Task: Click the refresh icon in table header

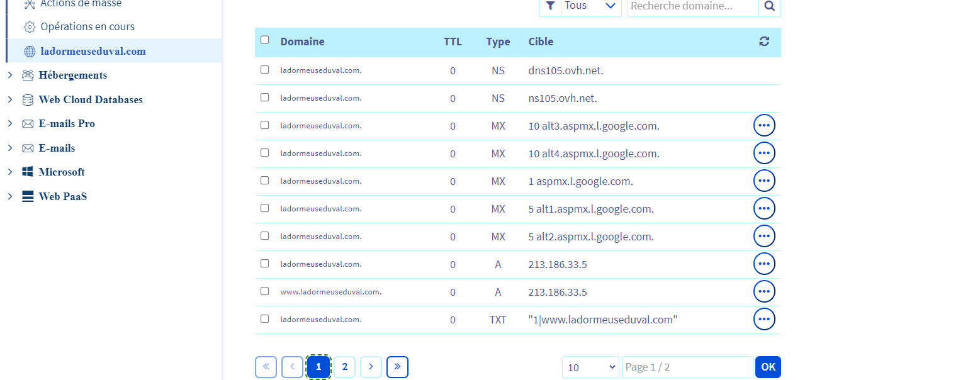Action: (x=764, y=42)
